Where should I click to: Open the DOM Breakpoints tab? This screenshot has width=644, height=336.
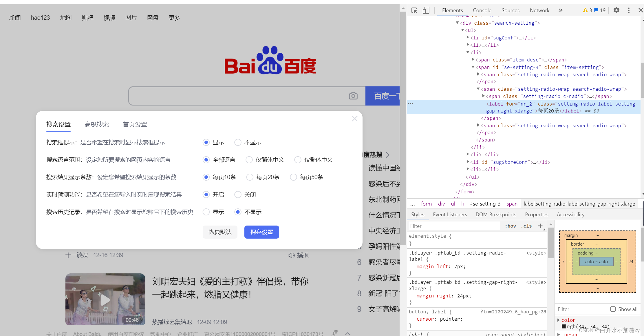coord(496,215)
